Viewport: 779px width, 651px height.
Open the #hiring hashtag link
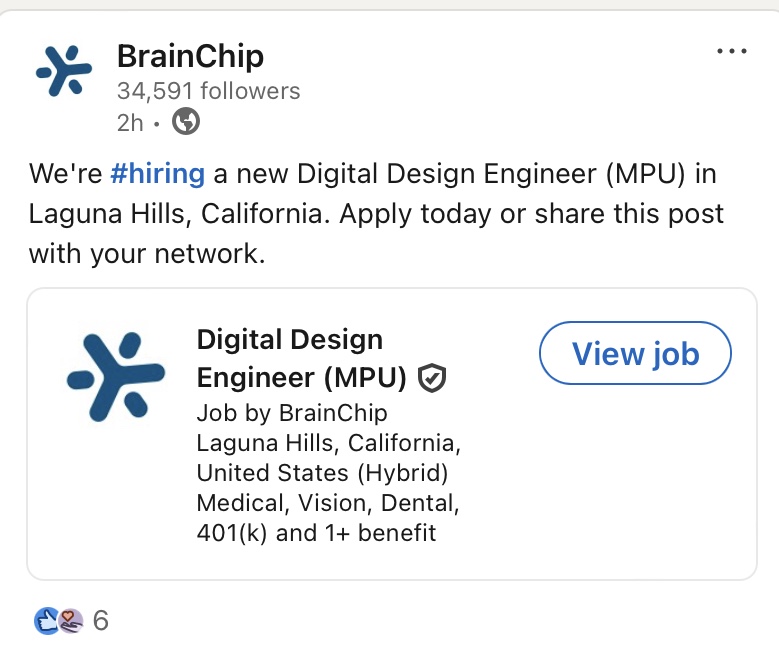[157, 174]
